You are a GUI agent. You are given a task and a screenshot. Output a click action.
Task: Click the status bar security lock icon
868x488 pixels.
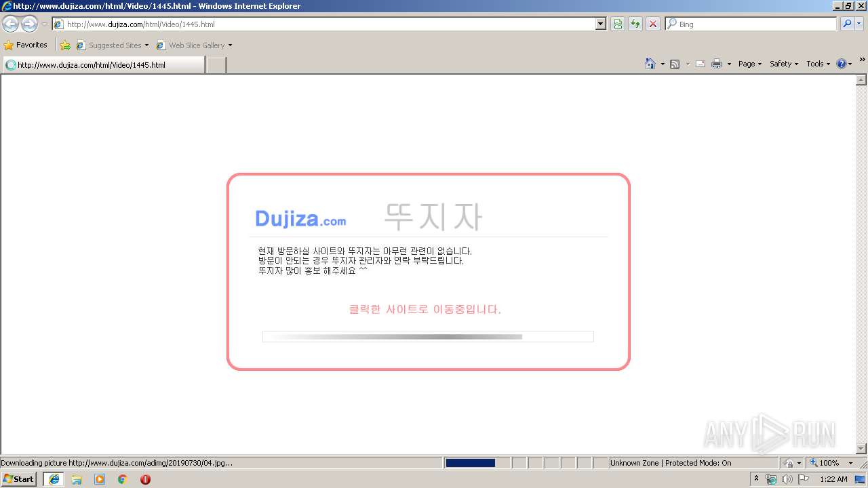point(789,463)
